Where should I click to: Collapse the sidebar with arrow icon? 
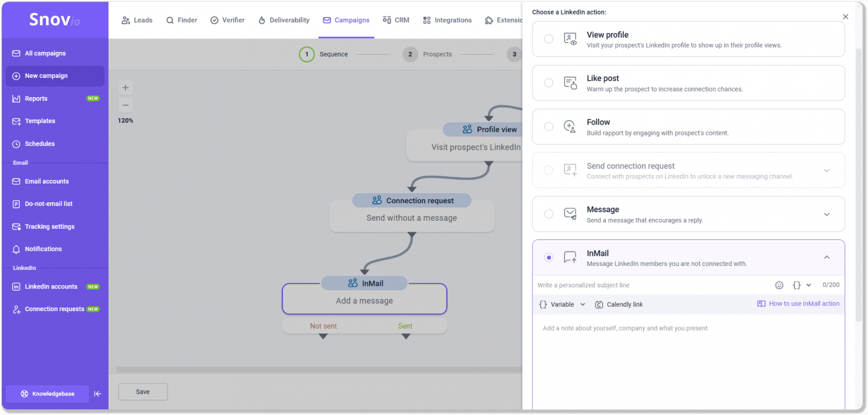point(97,394)
